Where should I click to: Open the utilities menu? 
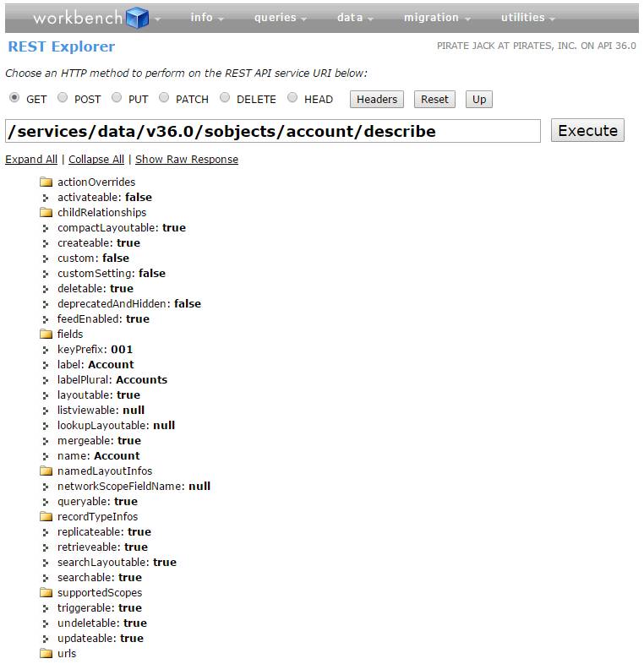pyautogui.click(x=528, y=18)
